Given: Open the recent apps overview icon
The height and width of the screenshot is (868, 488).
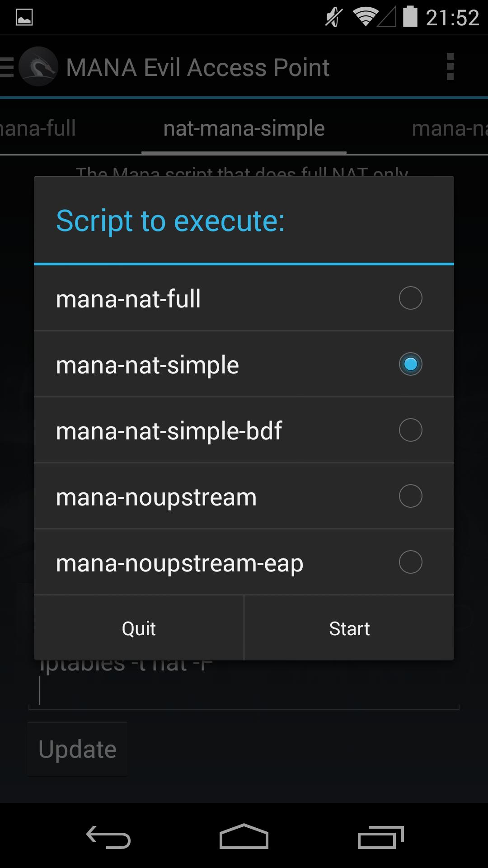Looking at the screenshot, I should [380, 837].
